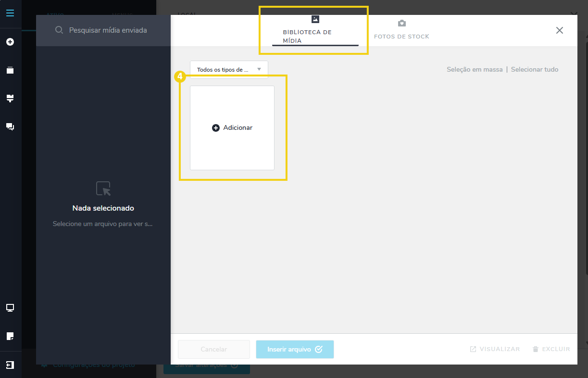Image resolution: width=588 pixels, height=378 pixels.
Task: Click the stacked pages icon in left sidebar
Action: [10, 70]
